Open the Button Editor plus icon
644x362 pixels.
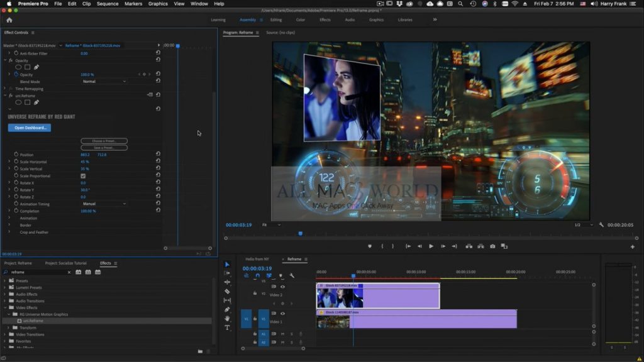633,246
